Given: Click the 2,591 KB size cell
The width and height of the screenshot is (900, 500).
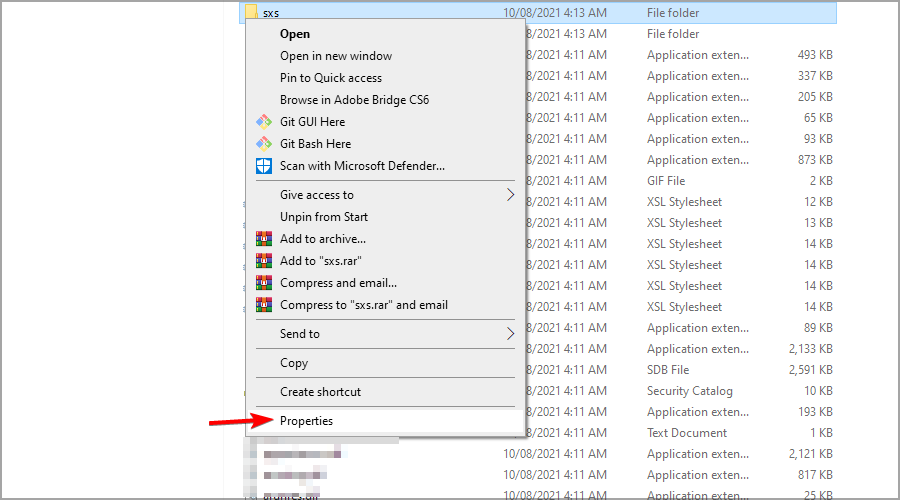Looking at the screenshot, I should (x=810, y=370).
